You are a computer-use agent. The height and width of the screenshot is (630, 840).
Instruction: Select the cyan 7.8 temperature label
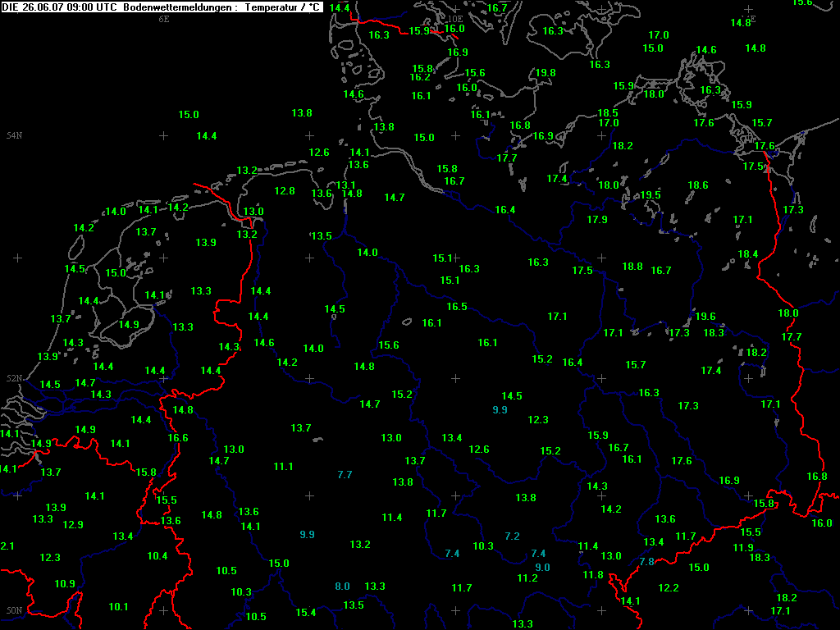[646, 562]
